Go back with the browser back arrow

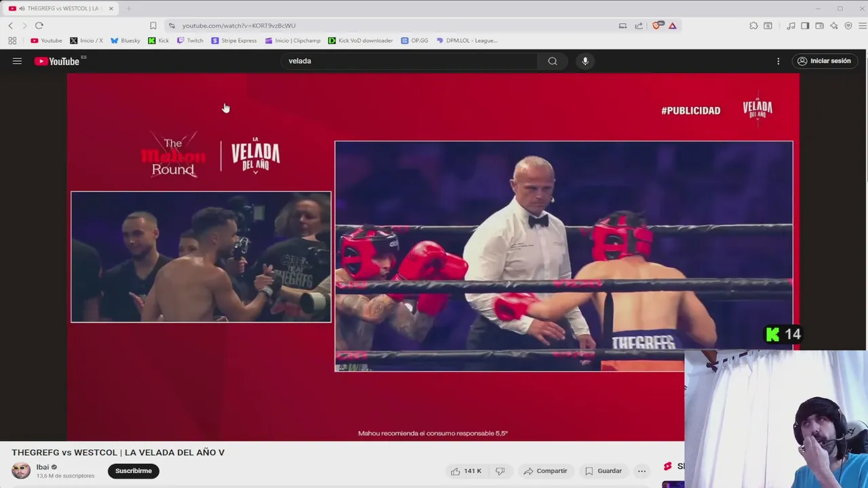10,26
